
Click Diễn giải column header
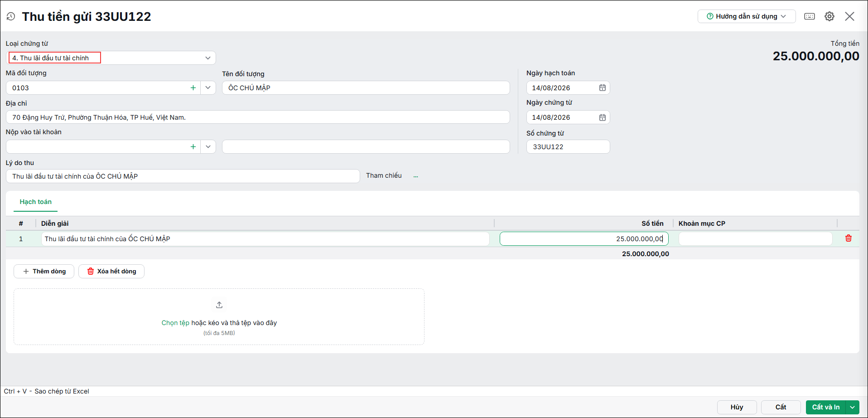[55, 224]
